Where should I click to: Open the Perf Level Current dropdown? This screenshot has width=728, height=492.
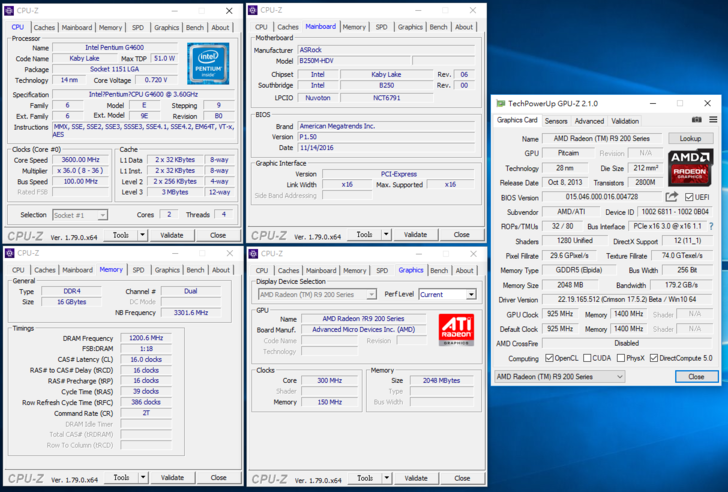tap(447, 295)
